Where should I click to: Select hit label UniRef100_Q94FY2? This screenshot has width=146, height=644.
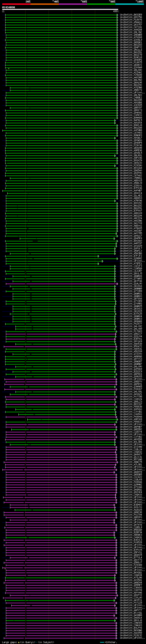click(131, 48)
